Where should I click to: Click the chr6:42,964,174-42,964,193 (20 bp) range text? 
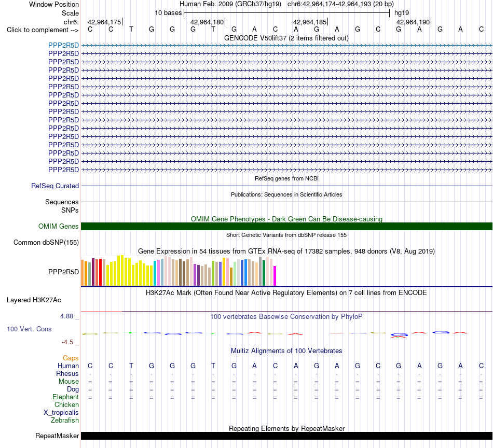340,4
